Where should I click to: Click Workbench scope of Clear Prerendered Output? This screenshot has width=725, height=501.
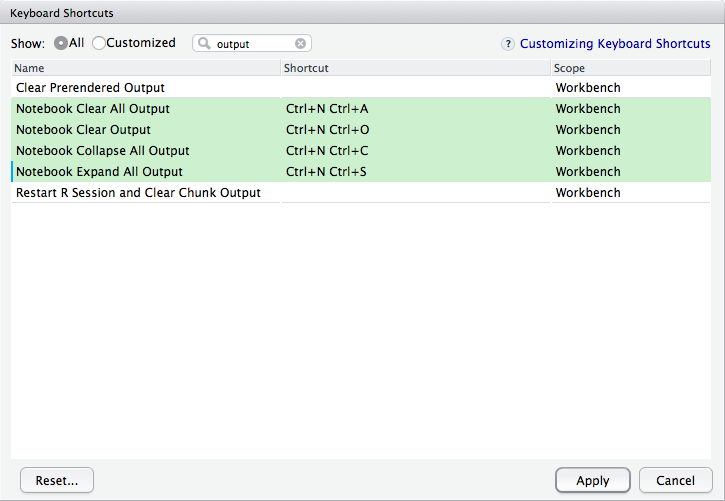tap(631, 87)
